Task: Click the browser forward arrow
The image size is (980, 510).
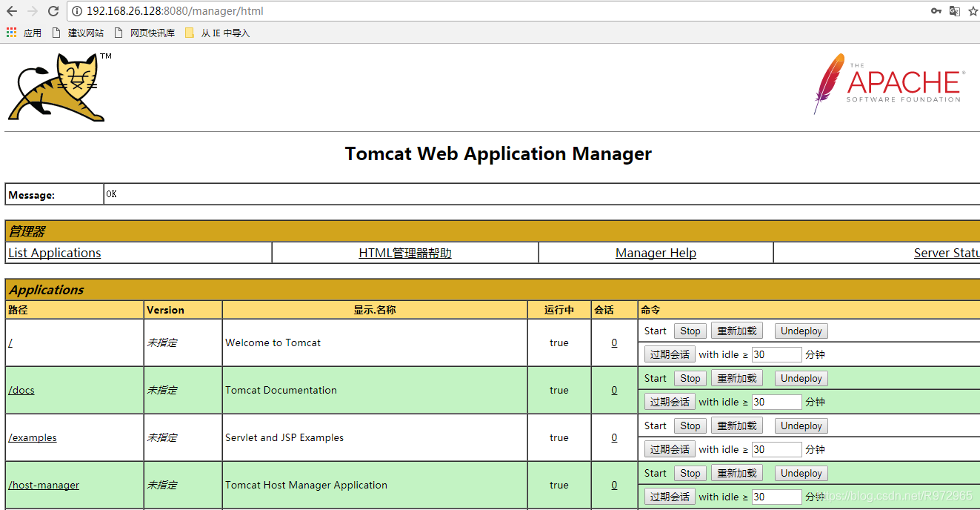Action: 32,11
